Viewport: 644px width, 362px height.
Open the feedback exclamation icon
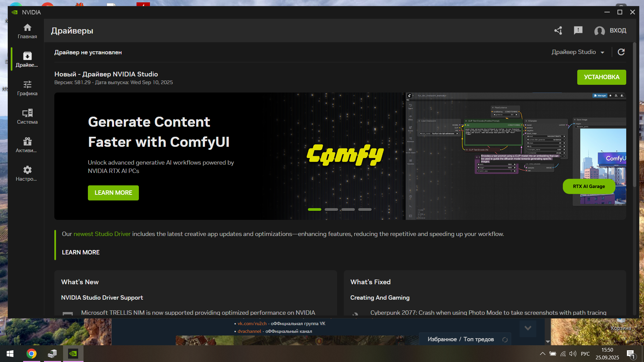point(578,31)
